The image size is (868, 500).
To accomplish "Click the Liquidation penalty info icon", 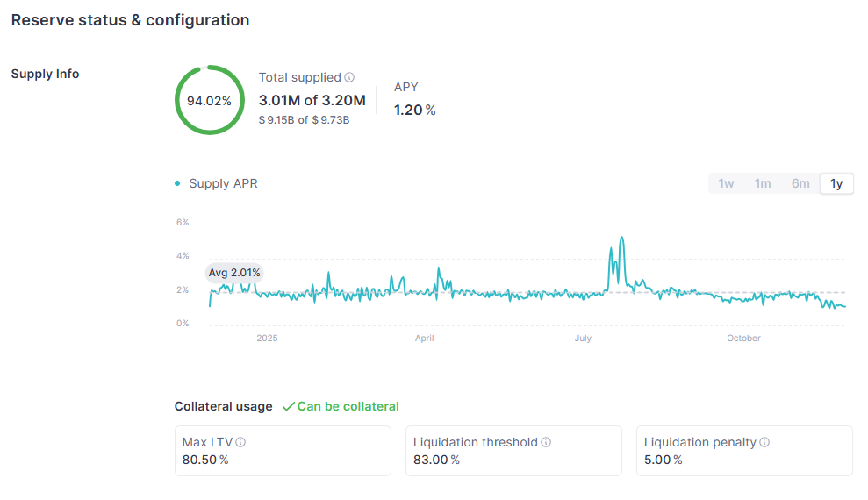I will tap(764, 443).
